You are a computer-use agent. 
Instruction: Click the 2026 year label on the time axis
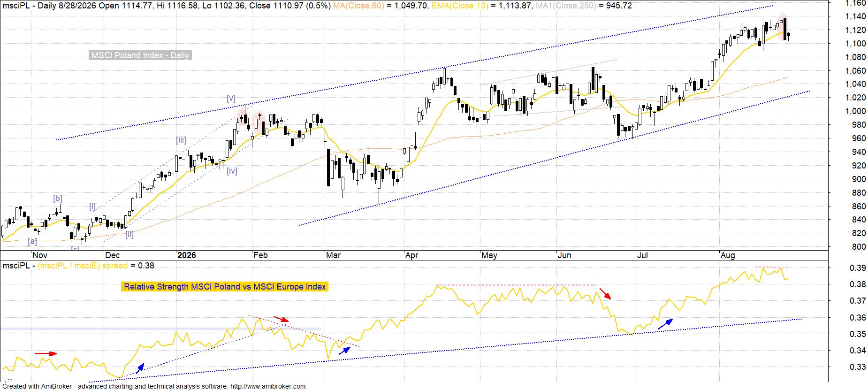pyautogui.click(x=186, y=255)
